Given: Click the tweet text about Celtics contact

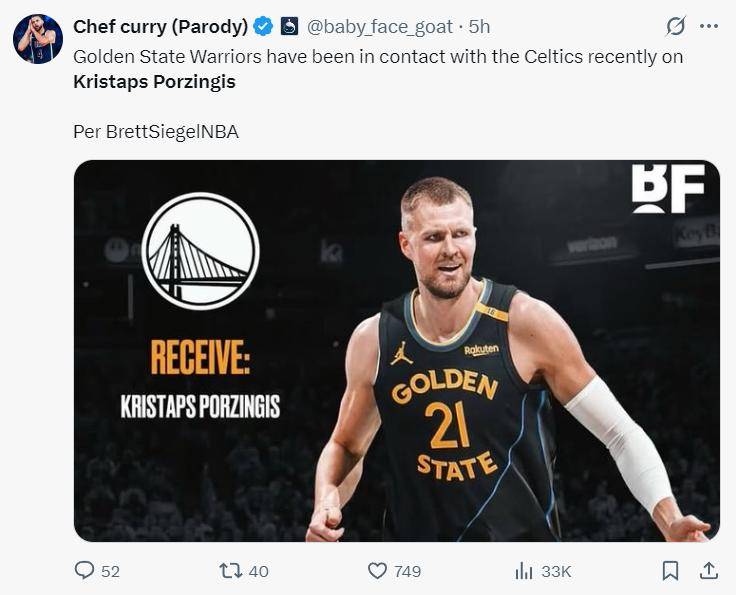Looking at the screenshot, I should click(378, 57).
